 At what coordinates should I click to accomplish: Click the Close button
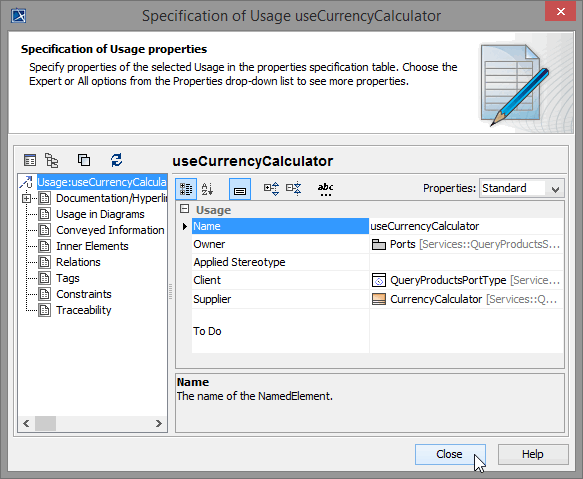tap(450, 454)
